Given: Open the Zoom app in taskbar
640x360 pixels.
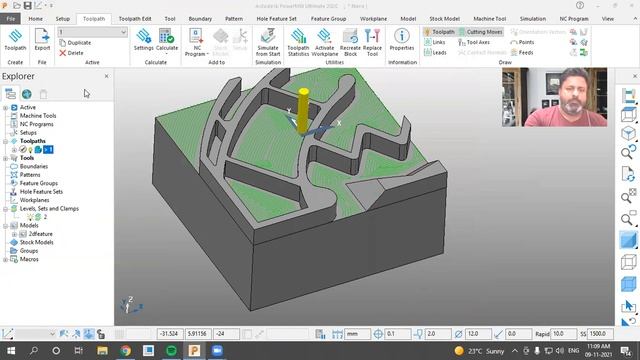Looking at the screenshot, I should [217, 351].
